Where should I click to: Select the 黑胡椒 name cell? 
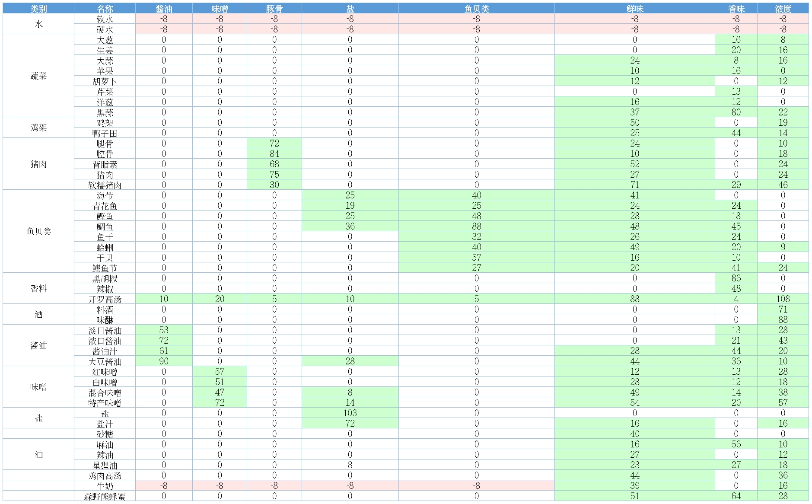[x=105, y=278]
